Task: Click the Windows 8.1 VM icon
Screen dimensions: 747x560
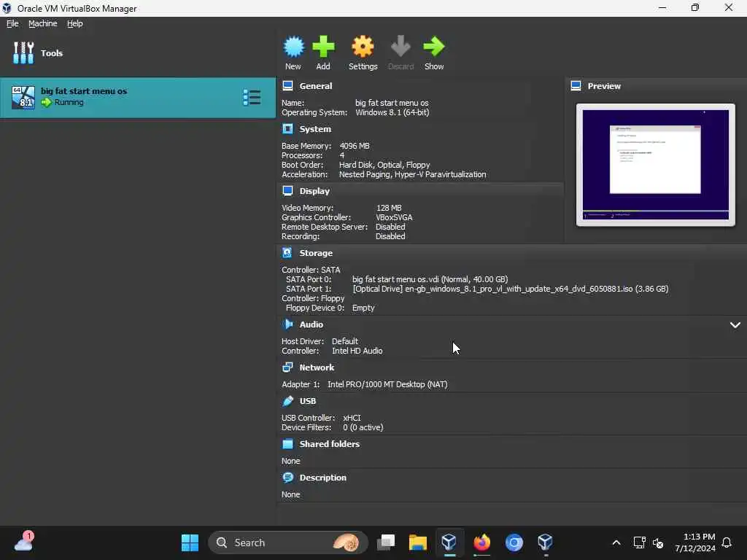Action: coord(23,98)
